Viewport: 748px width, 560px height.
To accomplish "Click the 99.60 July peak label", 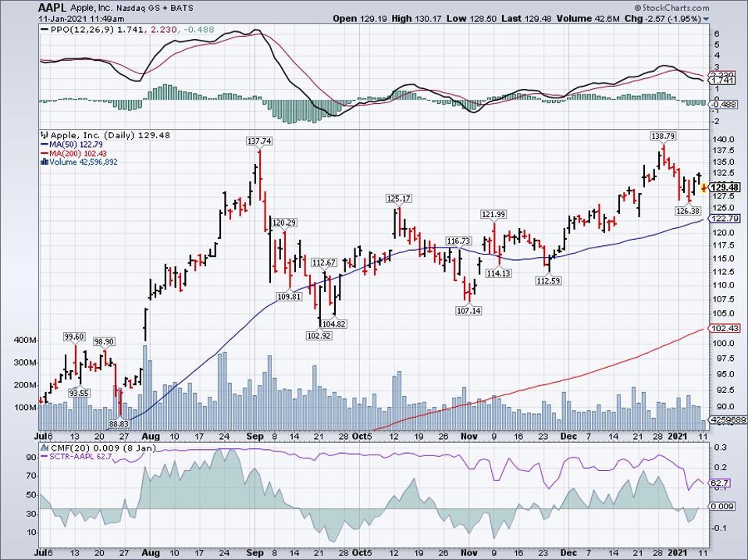I will pyautogui.click(x=74, y=337).
